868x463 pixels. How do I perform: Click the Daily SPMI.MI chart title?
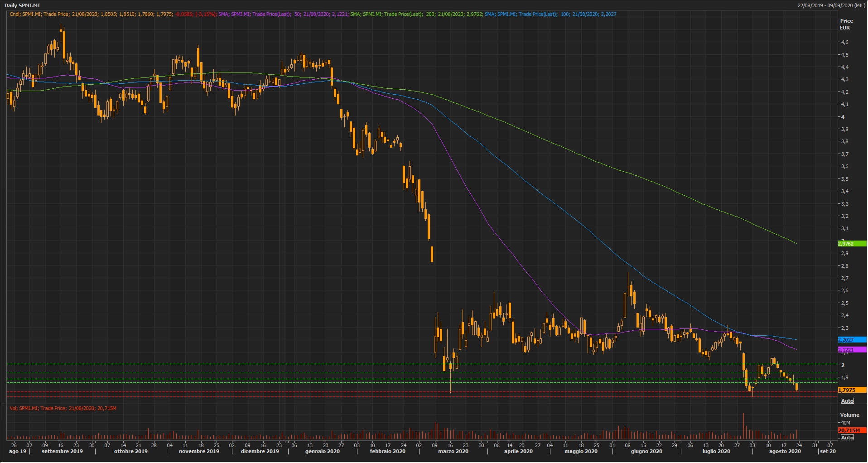[22, 5]
